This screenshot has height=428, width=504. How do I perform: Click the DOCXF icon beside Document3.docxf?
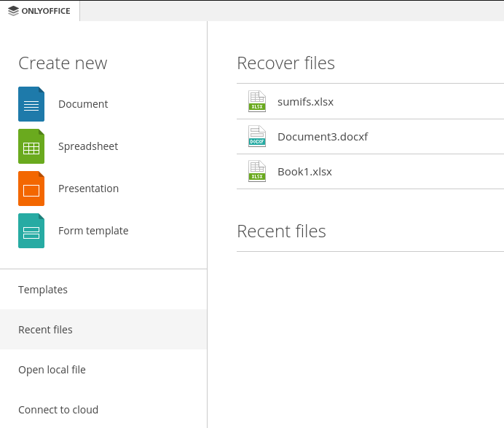coord(257,136)
